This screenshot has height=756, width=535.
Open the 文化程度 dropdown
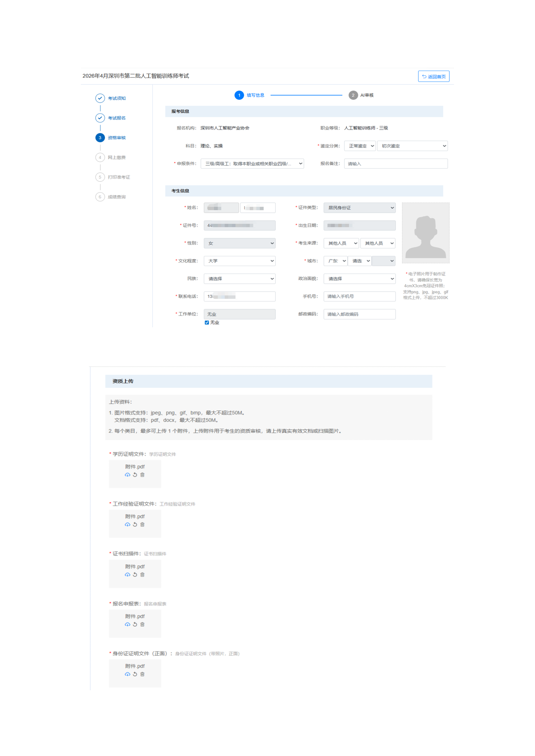(x=239, y=261)
